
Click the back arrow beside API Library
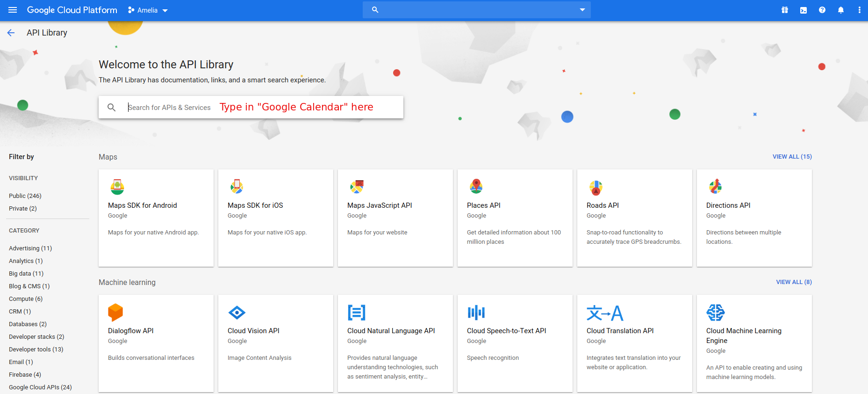11,33
